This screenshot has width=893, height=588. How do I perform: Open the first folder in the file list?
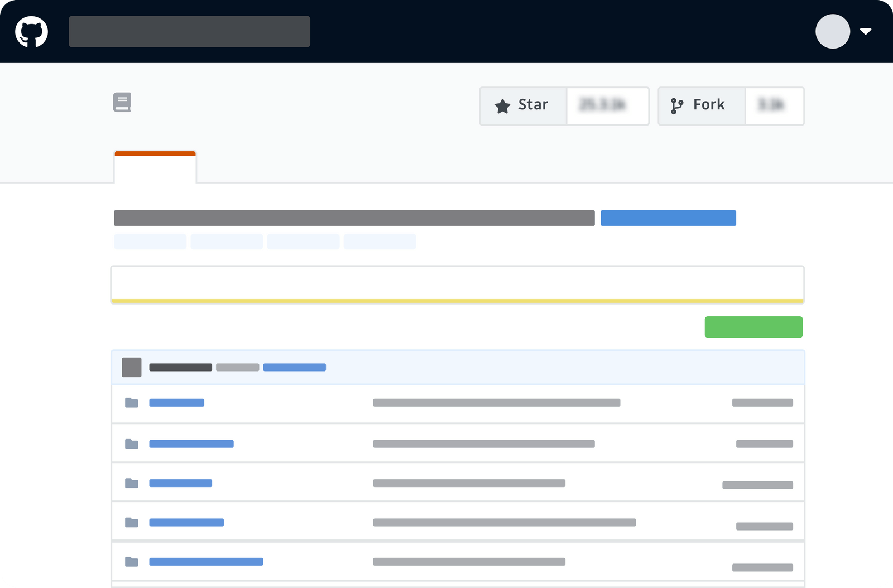176,402
